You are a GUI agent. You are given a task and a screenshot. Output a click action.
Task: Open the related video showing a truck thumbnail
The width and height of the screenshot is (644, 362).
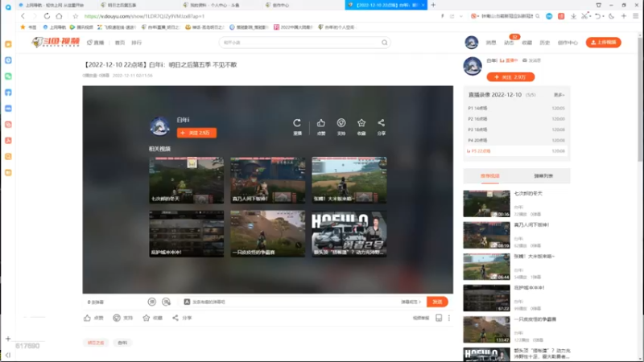349,234
